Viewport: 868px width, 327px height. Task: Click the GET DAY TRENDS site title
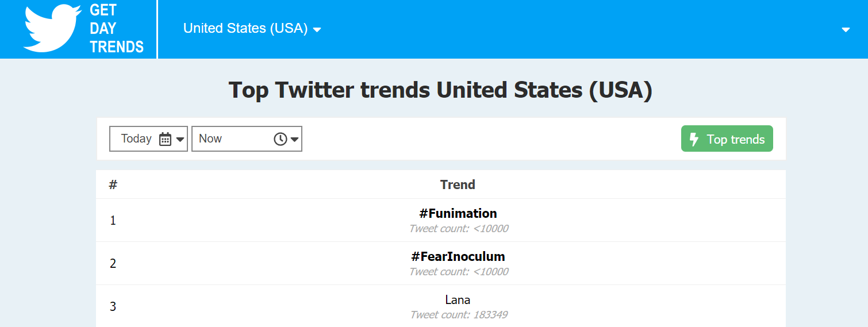pyautogui.click(x=117, y=29)
